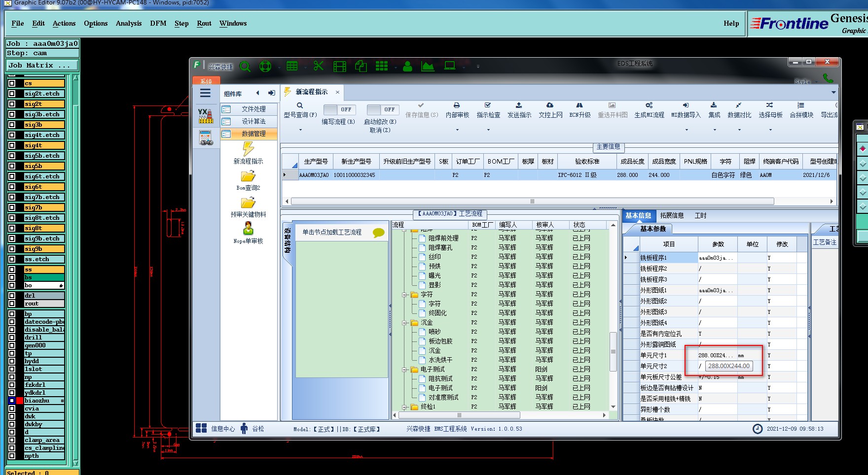Click the Job Matrix button

coord(42,65)
